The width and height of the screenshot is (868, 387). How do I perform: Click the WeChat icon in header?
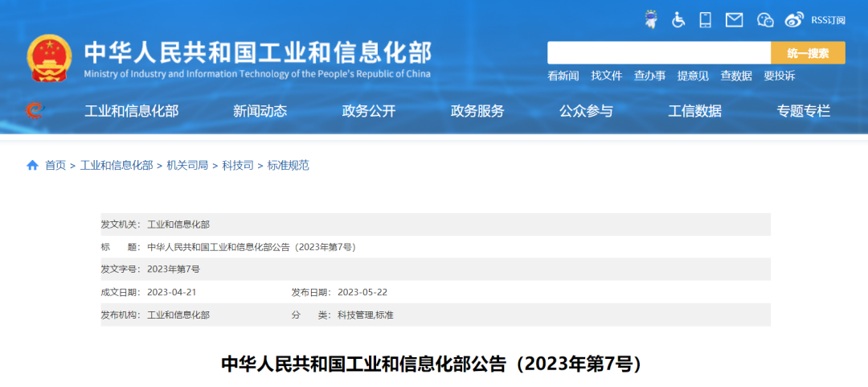point(765,19)
